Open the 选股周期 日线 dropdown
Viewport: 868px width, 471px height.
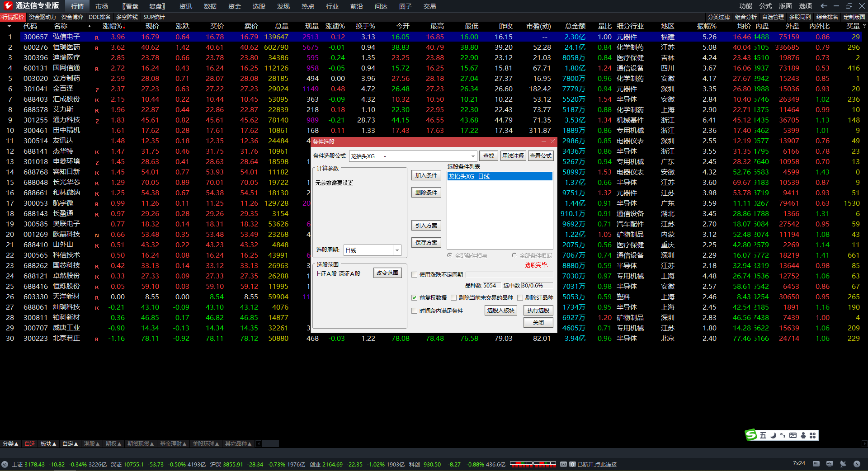click(x=397, y=250)
